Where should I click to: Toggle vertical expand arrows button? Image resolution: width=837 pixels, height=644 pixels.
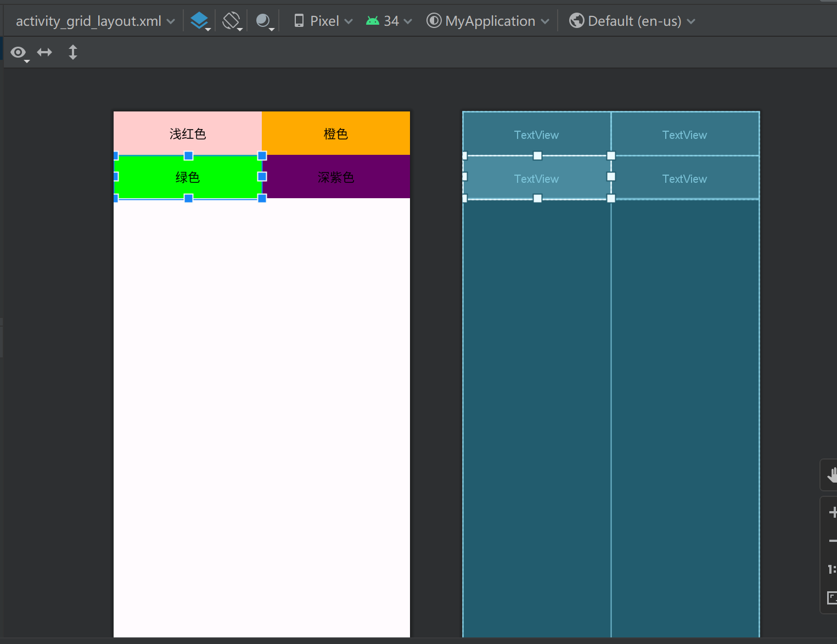72,52
